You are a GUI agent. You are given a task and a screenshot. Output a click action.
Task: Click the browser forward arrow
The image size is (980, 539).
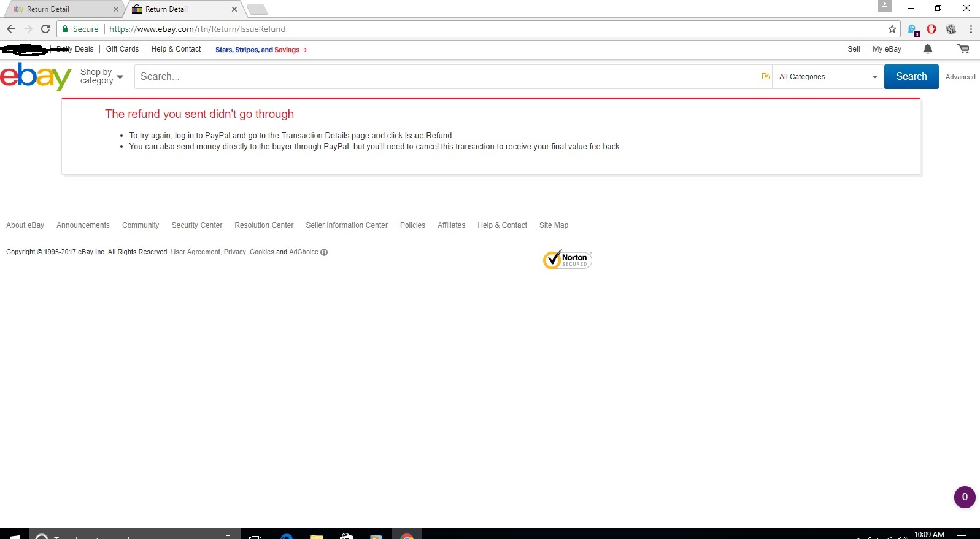point(28,29)
